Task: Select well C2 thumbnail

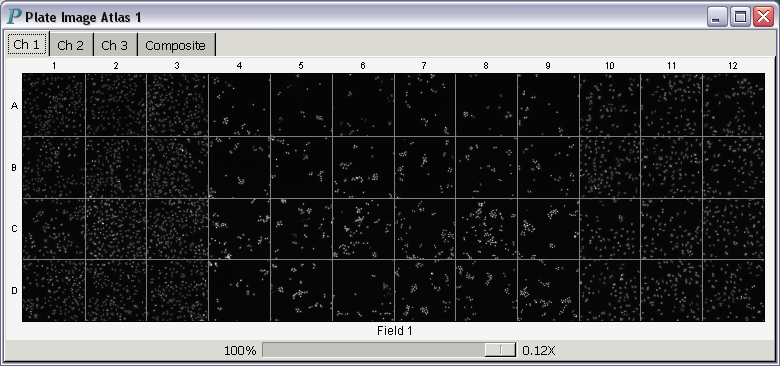Action: 116,229
